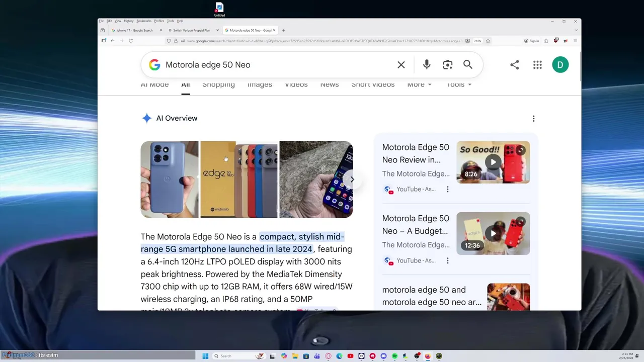Bookmark this page with star icon

(x=488, y=41)
